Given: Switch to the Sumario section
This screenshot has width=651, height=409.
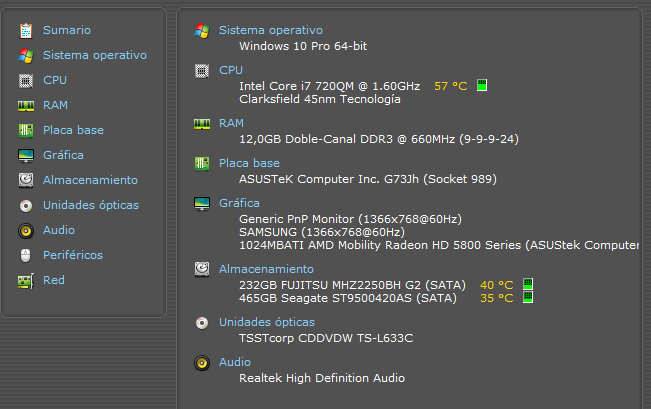Looking at the screenshot, I should [x=66, y=30].
